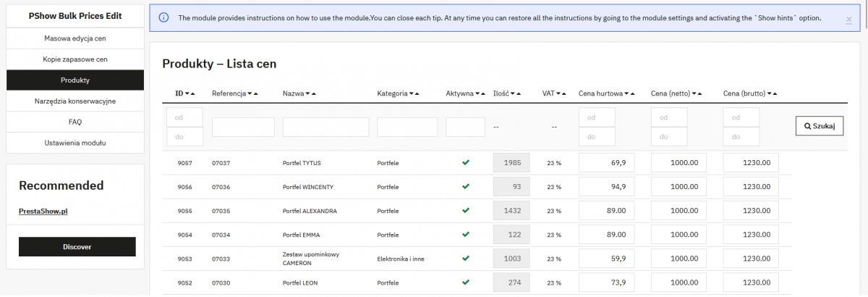The image size is (868, 297).
Task: Open FAQ menu item
Action: click(75, 122)
